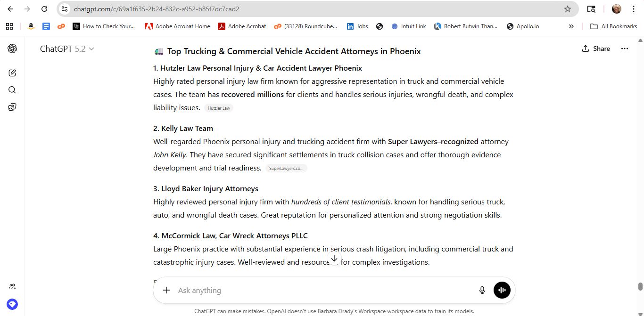Click the '2. Kelly Law Team' heading
This screenshot has width=644, height=316.
183,129
